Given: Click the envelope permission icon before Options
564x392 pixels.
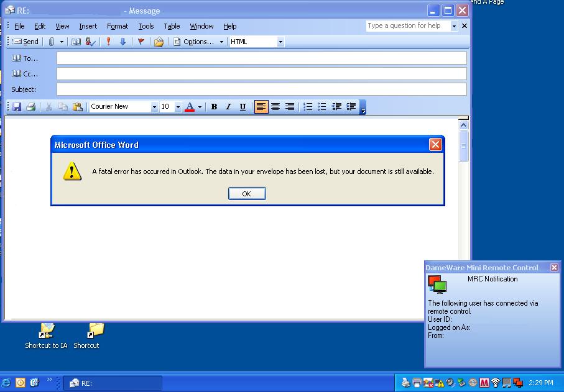Looking at the screenshot, I should point(159,42).
